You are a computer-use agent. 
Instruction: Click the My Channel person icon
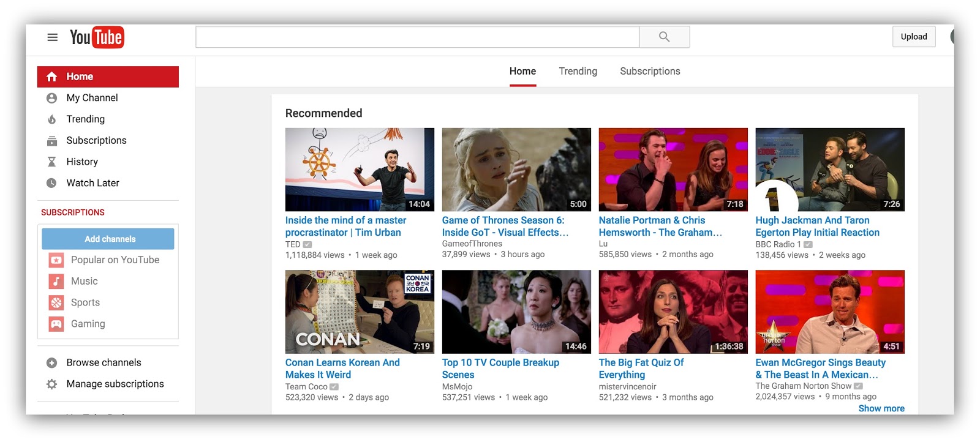click(52, 98)
